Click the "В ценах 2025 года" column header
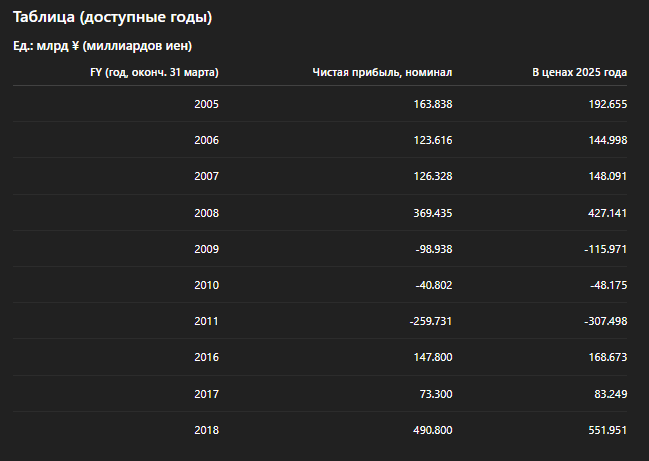This screenshot has height=461, width=649. tap(579, 73)
